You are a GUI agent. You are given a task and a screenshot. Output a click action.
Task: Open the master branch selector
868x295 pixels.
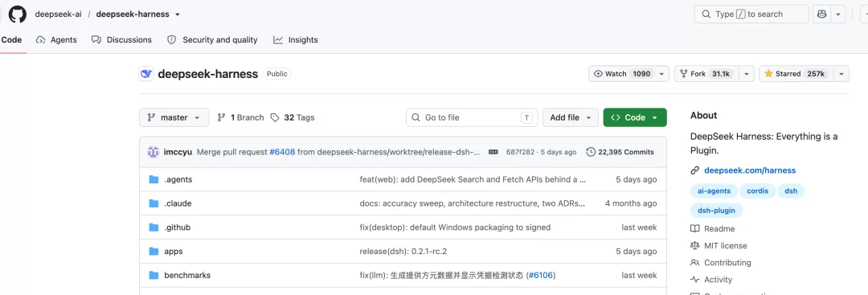[x=174, y=117]
